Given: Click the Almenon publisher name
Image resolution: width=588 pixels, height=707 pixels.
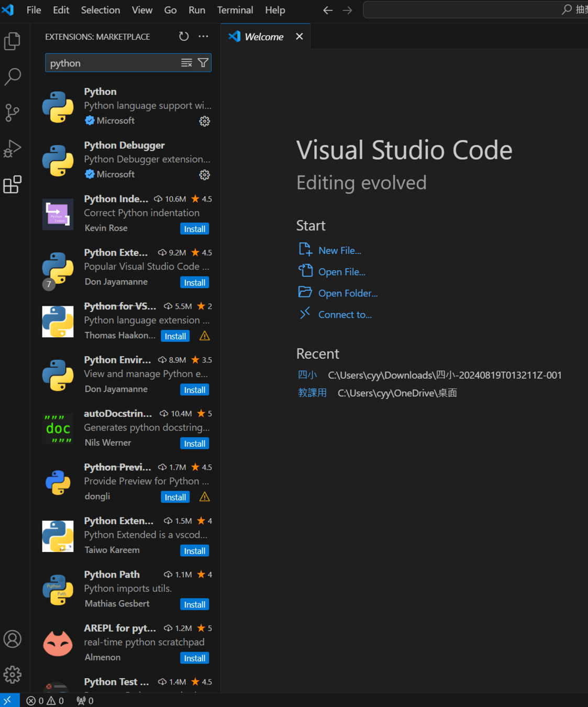Looking at the screenshot, I should (x=103, y=657).
